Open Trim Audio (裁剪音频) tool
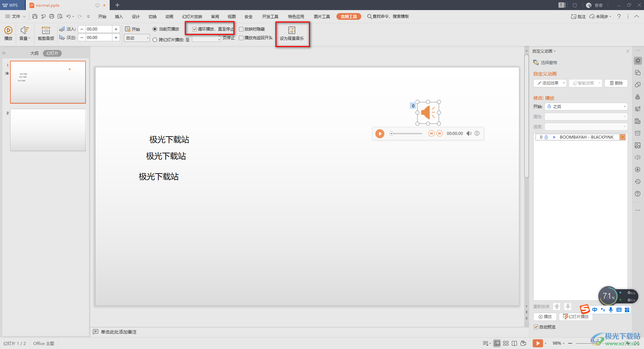 pos(46,34)
